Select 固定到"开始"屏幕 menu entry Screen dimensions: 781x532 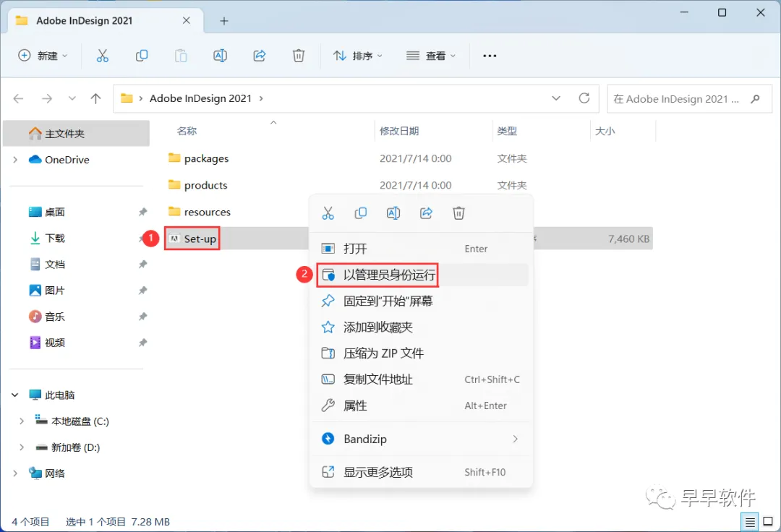tap(421, 301)
